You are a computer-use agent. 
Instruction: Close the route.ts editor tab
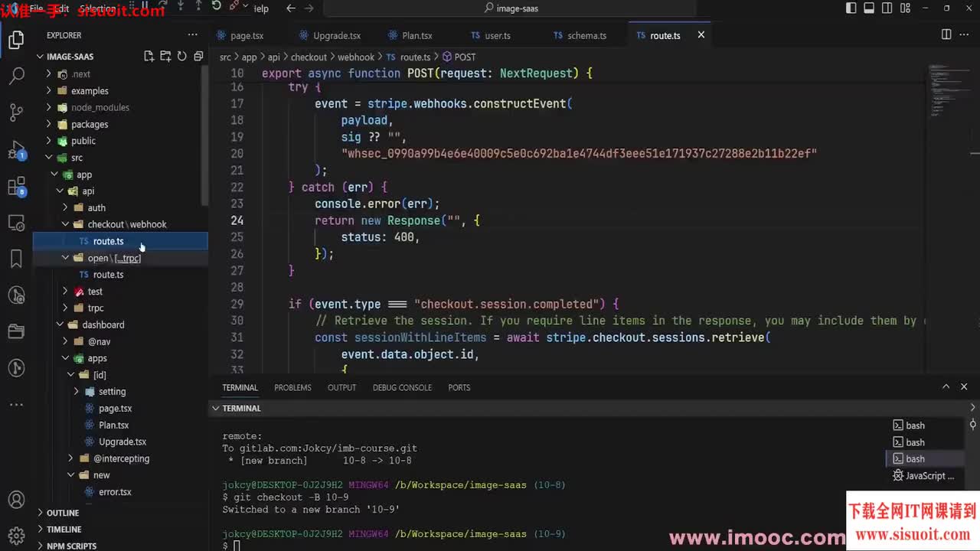click(701, 35)
